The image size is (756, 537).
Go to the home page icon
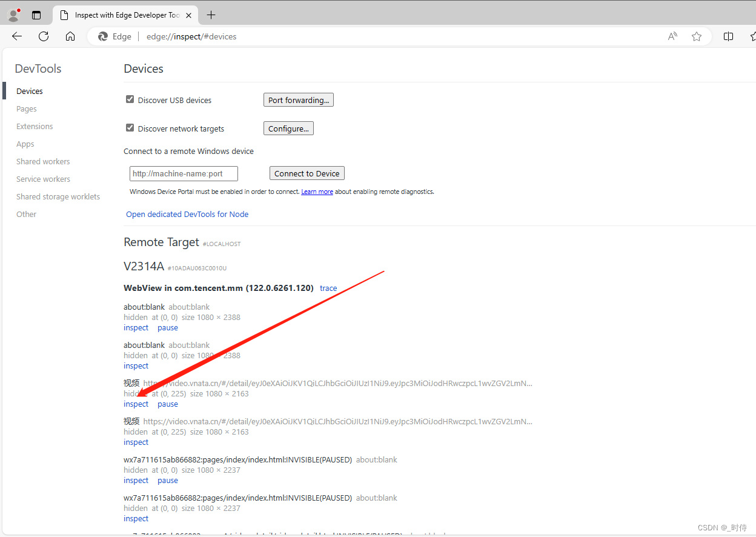pos(70,36)
